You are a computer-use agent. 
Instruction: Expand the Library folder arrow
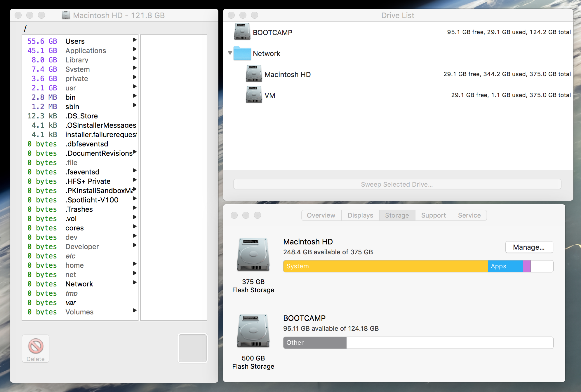[135, 58]
